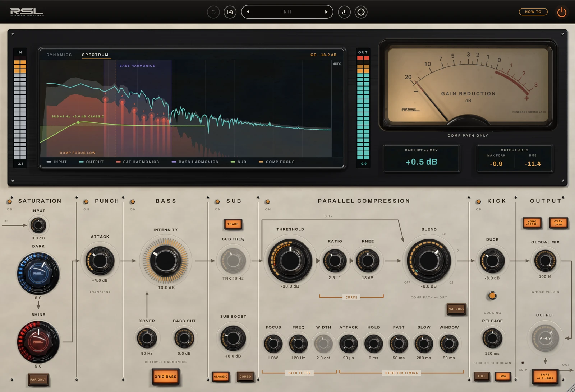Enable PAR SOLO button
This screenshot has width=575, height=392.
click(x=456, y=309)
